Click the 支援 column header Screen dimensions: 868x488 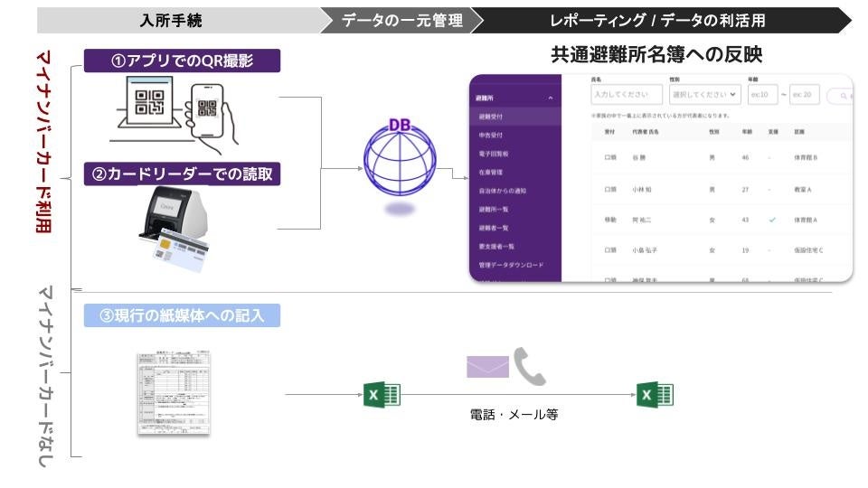click(x=773, y=132)
